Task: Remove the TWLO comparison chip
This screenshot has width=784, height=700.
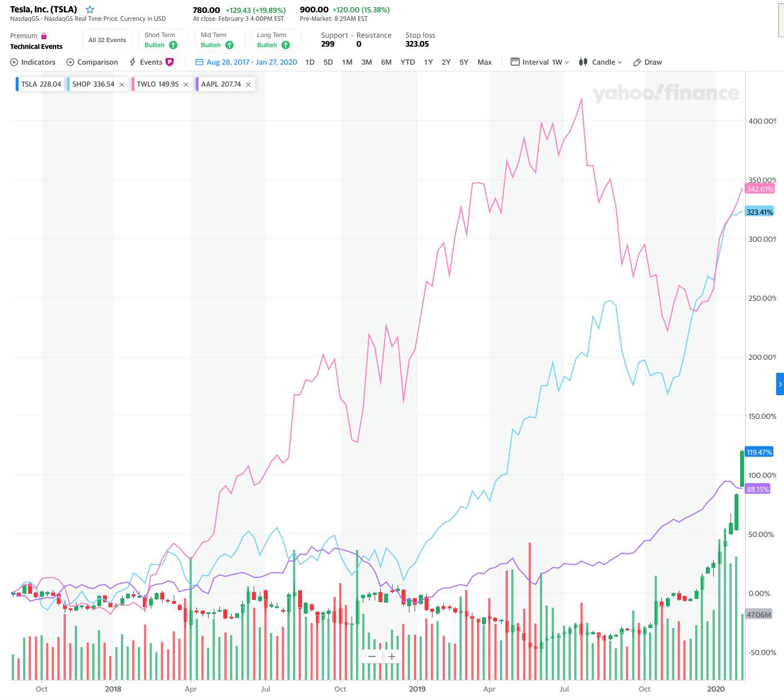Action: pos(186,84)
